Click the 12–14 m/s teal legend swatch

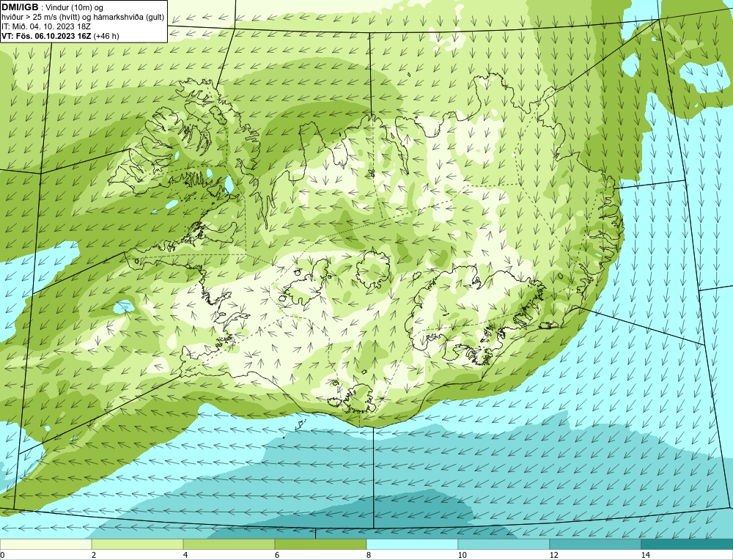coord(595,544)
